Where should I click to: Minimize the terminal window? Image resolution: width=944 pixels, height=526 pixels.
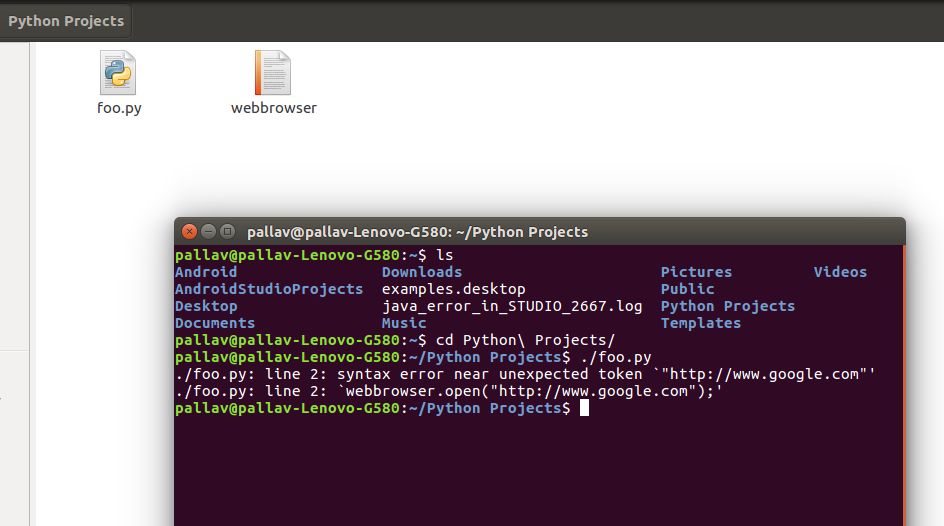click(x=208, y=231)
